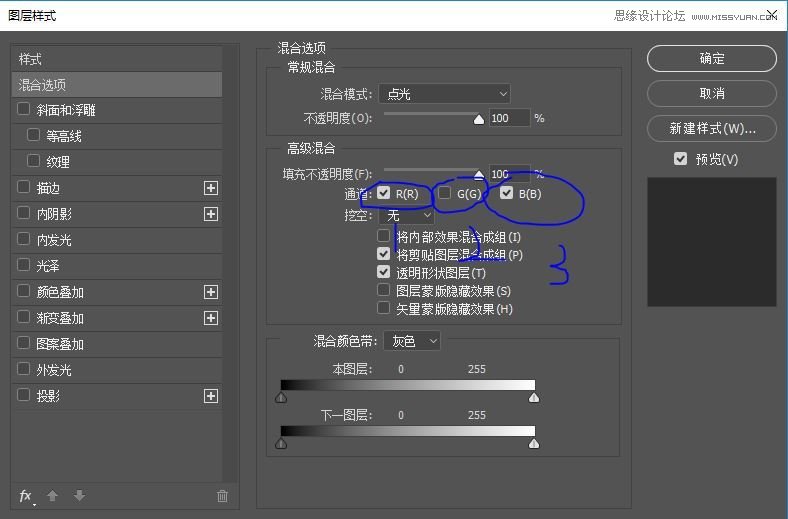The image size is (788, 519).
Task: Open the fx add-style menu icon
Action: 26,496
